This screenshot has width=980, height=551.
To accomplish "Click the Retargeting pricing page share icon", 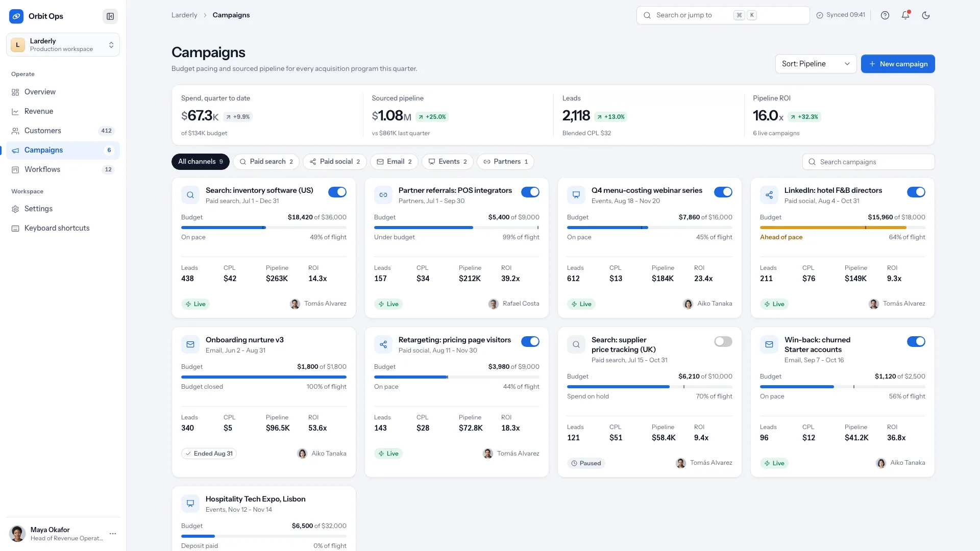I will [x=383, y=344].
